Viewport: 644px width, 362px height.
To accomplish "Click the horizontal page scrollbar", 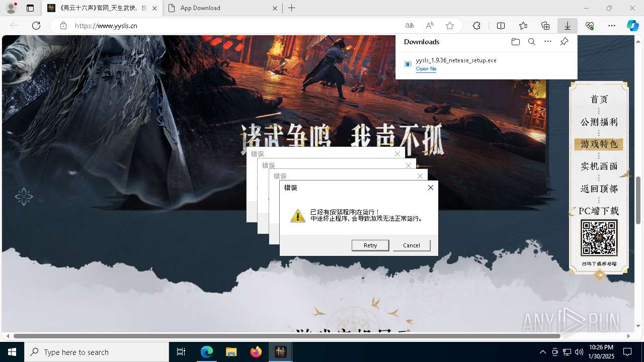I will 287,336.
